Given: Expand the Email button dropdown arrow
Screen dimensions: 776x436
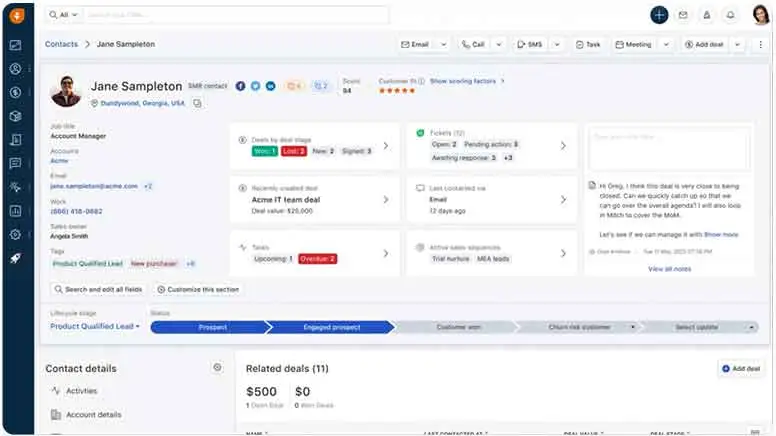Looking at the screenshot, I should pos(441,45).
